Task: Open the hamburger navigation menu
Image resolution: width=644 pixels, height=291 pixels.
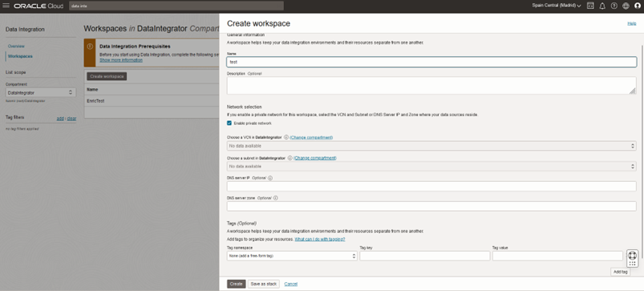Action: 6,6
